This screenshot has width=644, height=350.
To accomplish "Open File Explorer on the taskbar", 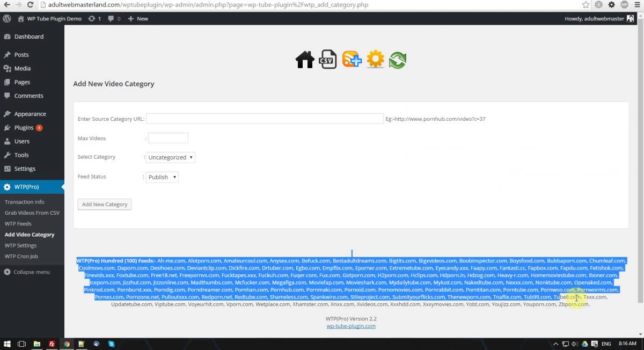I will click(x=37, y=344).
